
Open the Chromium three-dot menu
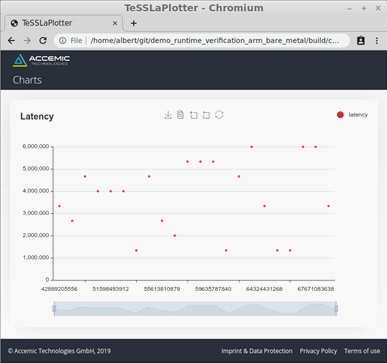click(x=377, y=41)
